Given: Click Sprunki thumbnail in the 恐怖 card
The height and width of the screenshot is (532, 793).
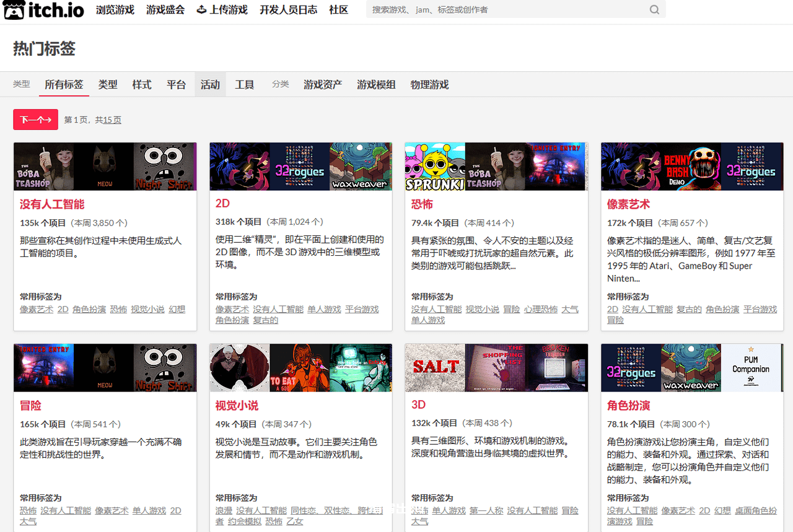Looking at the screenshot, I should [x=435, y=166].
